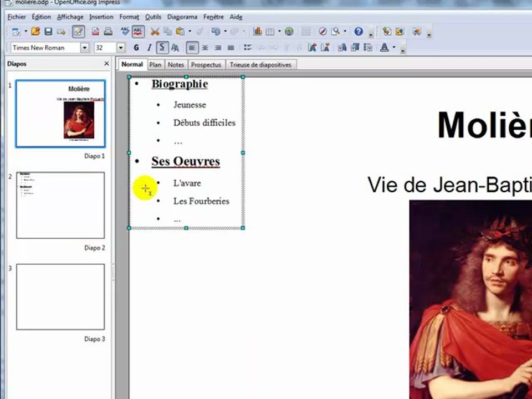Open the font color dropdown arrow
The width and height of the screenshot is (532, 399).
tap(394, 48)
